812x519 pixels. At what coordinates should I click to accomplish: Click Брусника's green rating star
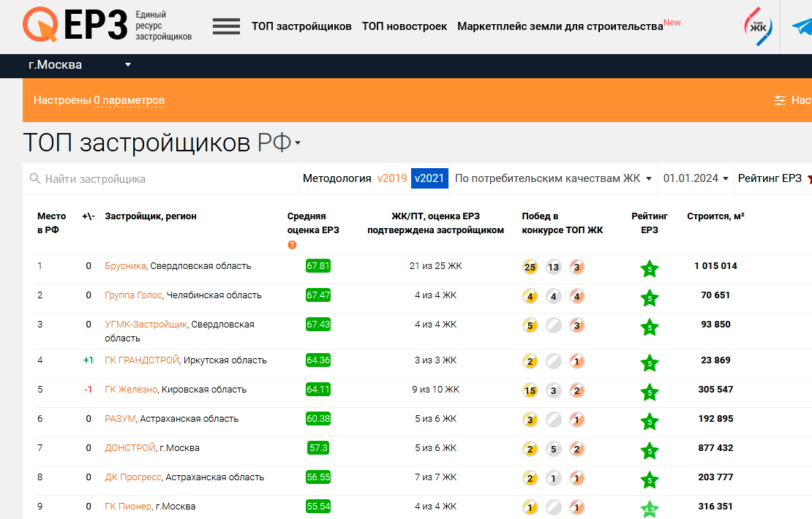point(650,268)
